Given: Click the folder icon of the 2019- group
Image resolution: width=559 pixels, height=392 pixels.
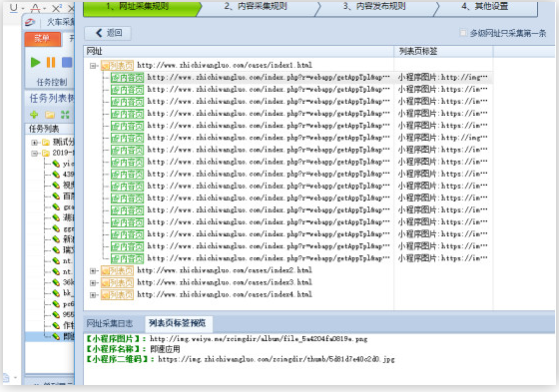Looking at the screenshot, I should click(46, 154).
